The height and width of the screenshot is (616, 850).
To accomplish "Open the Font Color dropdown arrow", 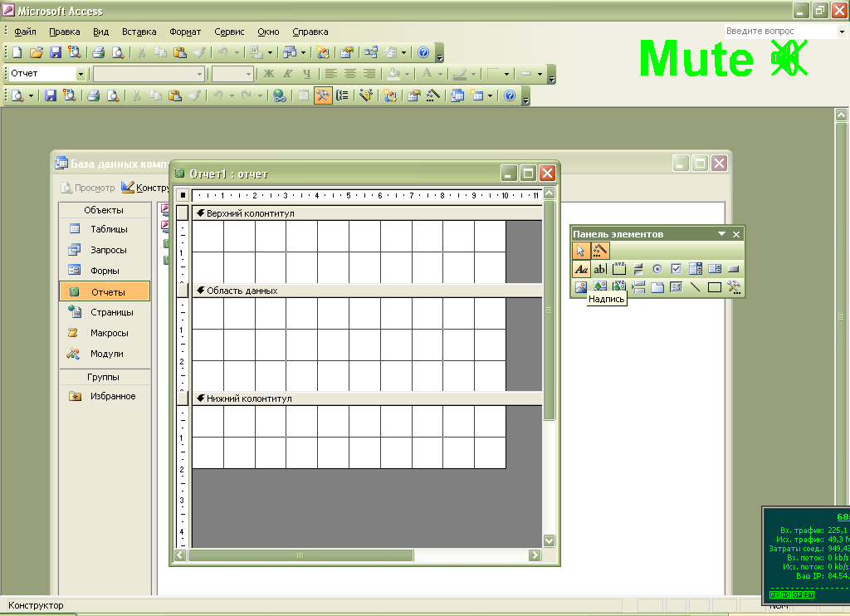I will point(440,74).
